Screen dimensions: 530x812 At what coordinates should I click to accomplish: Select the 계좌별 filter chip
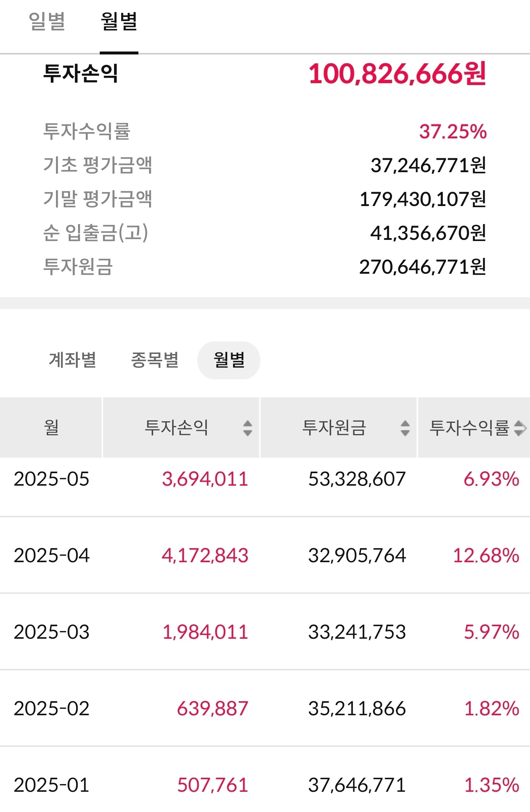click(x=73, y=360)
